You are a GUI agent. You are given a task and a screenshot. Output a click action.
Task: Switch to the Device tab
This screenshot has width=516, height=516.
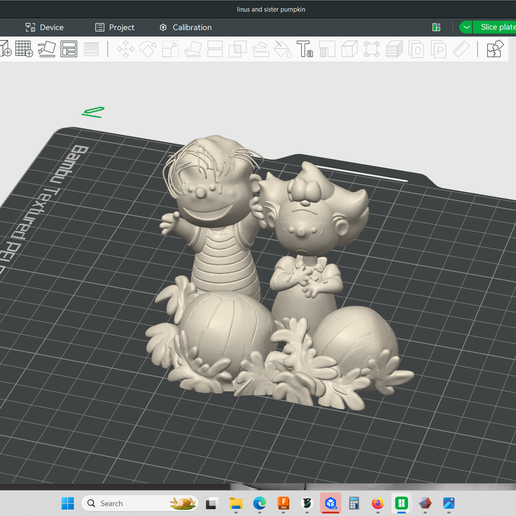coord(44,27)
